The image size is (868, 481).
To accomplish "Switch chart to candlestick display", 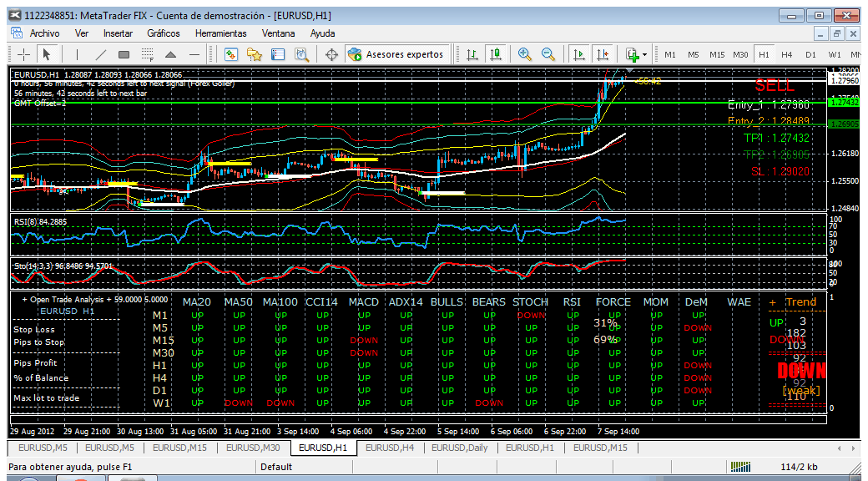I will 496,54.
